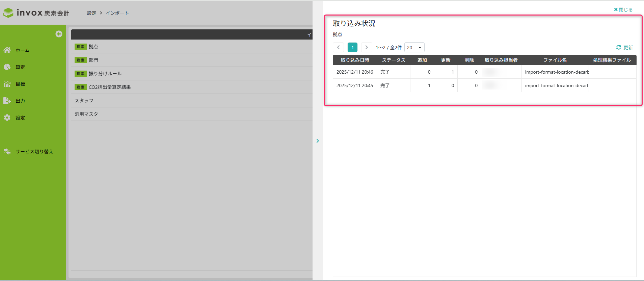This screenshot has width=644, height=281.
Task: Refresh the import status with 更新
Action: pos(624,48)
